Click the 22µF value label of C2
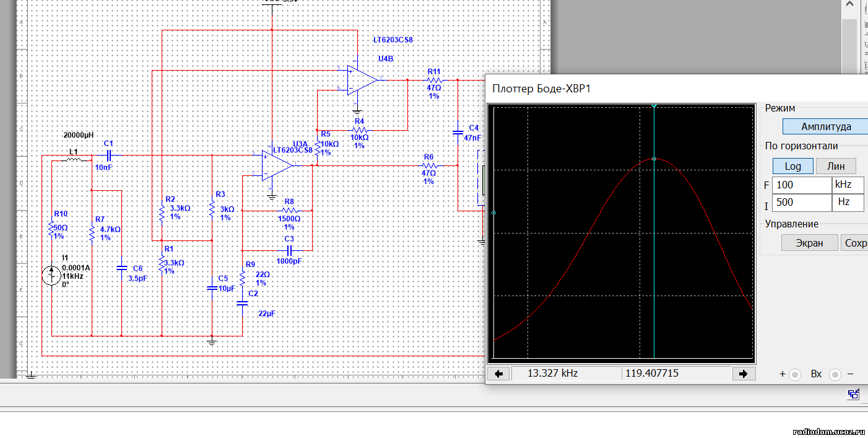The height and width of the screenshot is (438, 868). coord(267,314)
